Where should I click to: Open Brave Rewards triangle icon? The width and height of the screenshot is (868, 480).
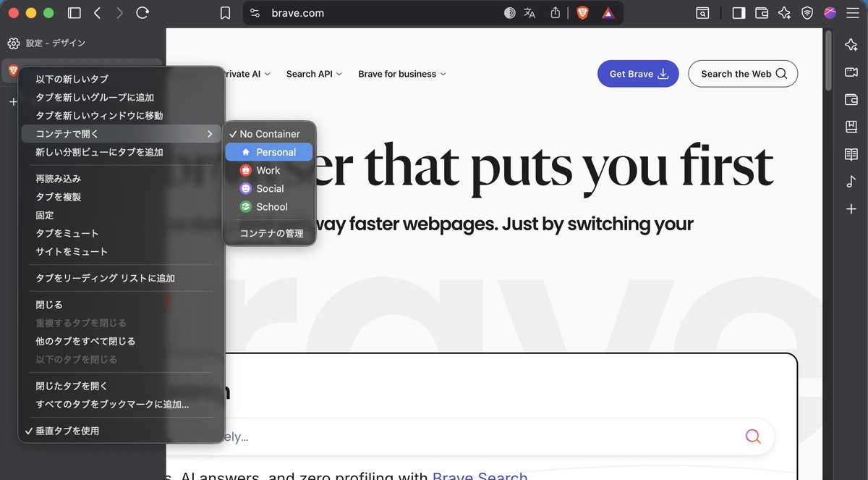608,13
